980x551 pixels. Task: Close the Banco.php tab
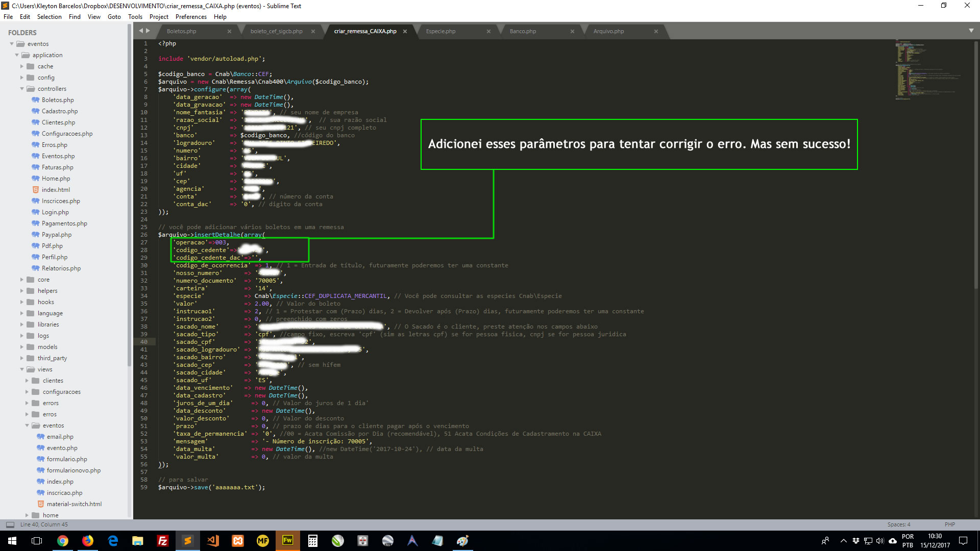click(572, 31)
